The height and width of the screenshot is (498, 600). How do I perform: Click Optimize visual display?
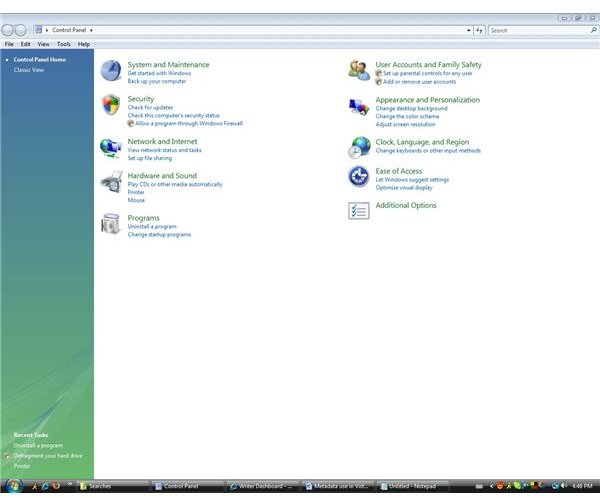(x=404, y=188)
